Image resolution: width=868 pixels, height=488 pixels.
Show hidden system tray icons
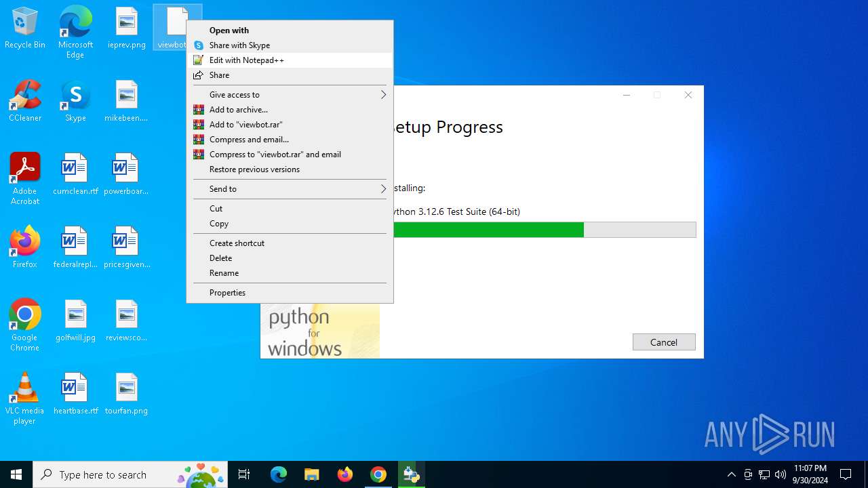tap(731, 474)
